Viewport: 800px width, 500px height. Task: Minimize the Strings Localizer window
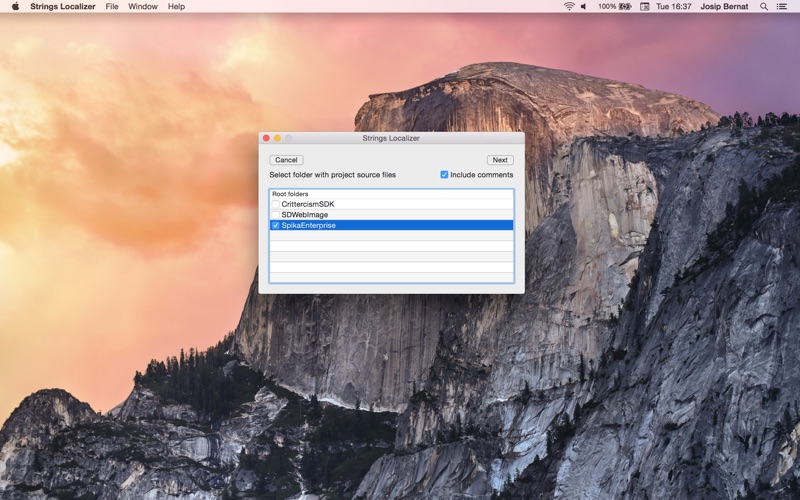click(277, 138)
